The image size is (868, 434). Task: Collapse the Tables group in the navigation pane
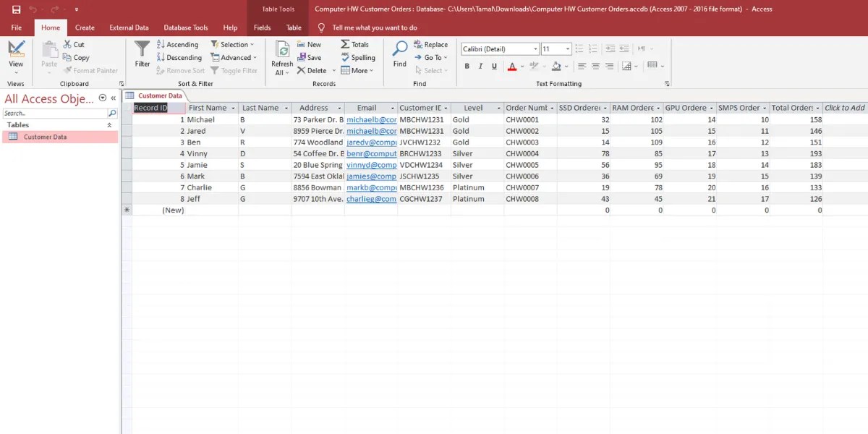pos(111,124)
